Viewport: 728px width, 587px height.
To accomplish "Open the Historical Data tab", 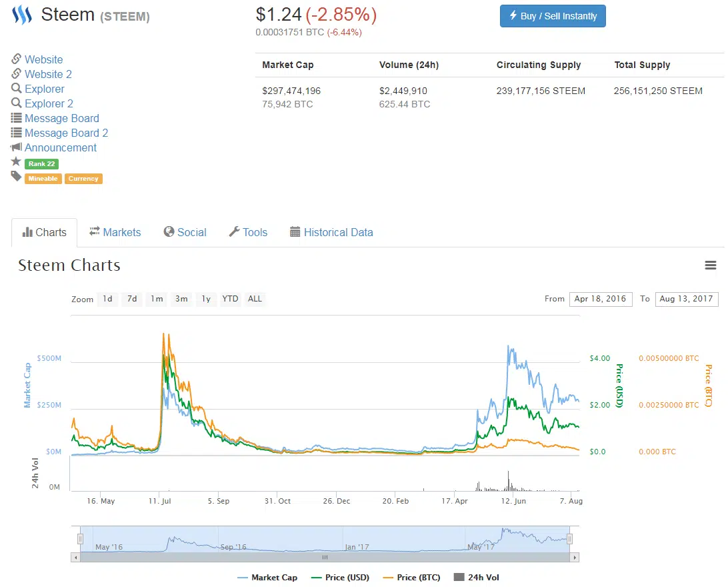I will pos(331,232).
